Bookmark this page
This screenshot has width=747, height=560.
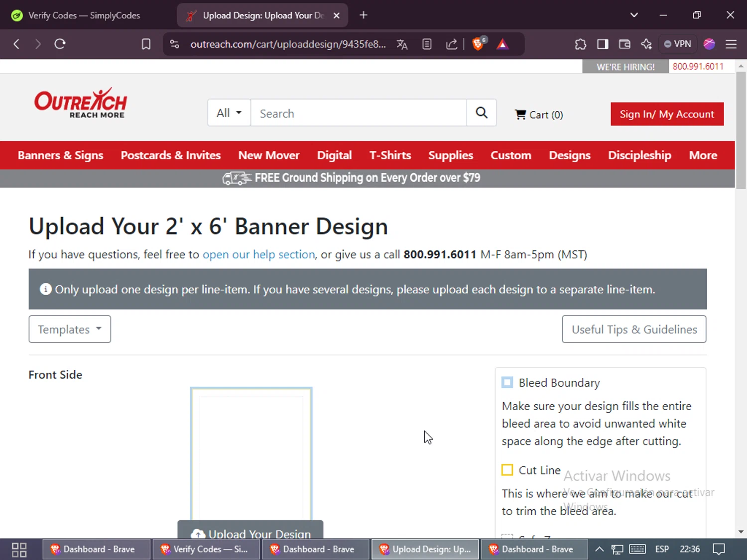coord(146,44)
